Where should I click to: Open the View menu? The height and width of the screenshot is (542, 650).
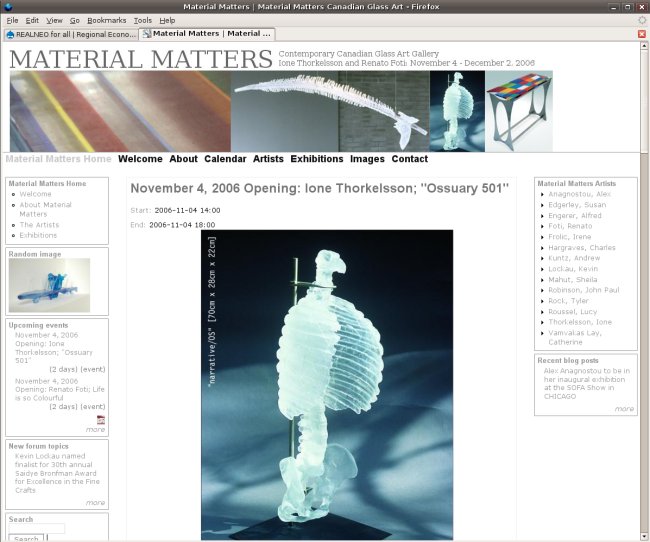point(54,20)
